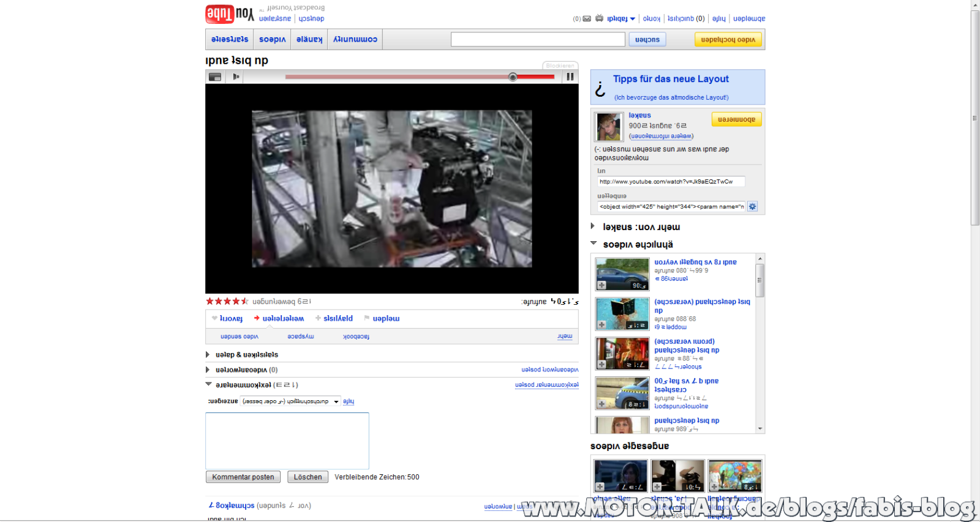
Task: Pause the video playback
Action: [570, 76]
